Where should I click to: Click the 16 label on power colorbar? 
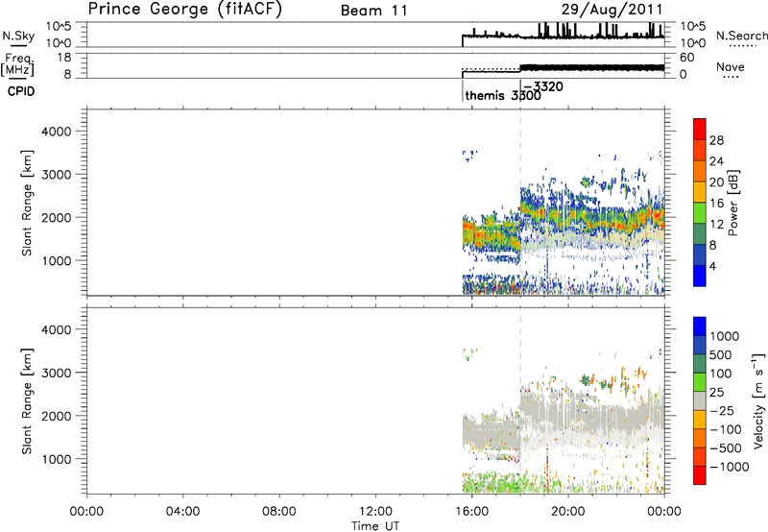(716, 204)
